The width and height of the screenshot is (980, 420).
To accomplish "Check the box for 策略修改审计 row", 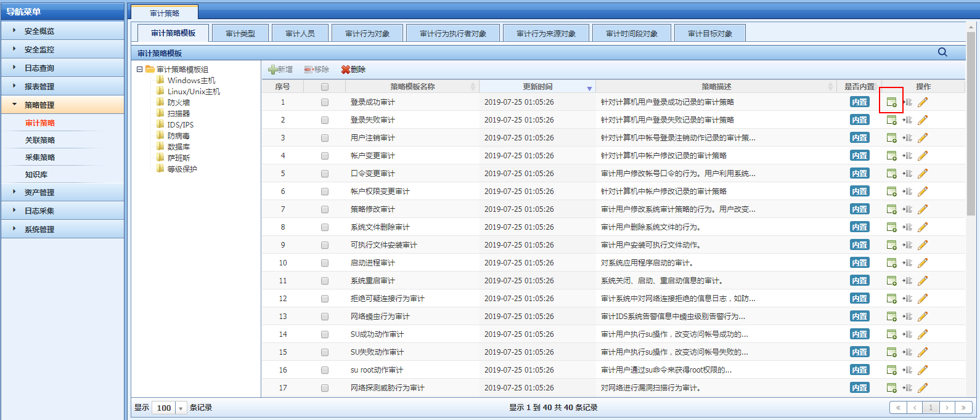I will [325, 209].
